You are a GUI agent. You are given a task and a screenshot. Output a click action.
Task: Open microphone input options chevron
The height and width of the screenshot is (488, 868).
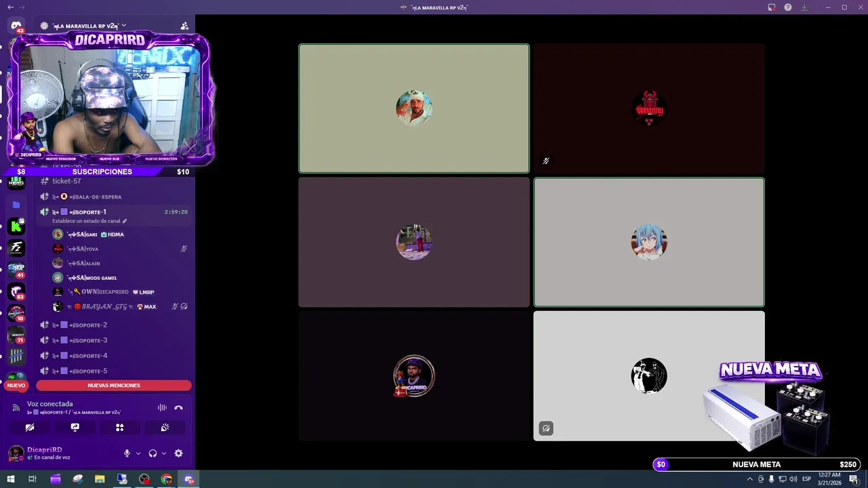(138, 453)
